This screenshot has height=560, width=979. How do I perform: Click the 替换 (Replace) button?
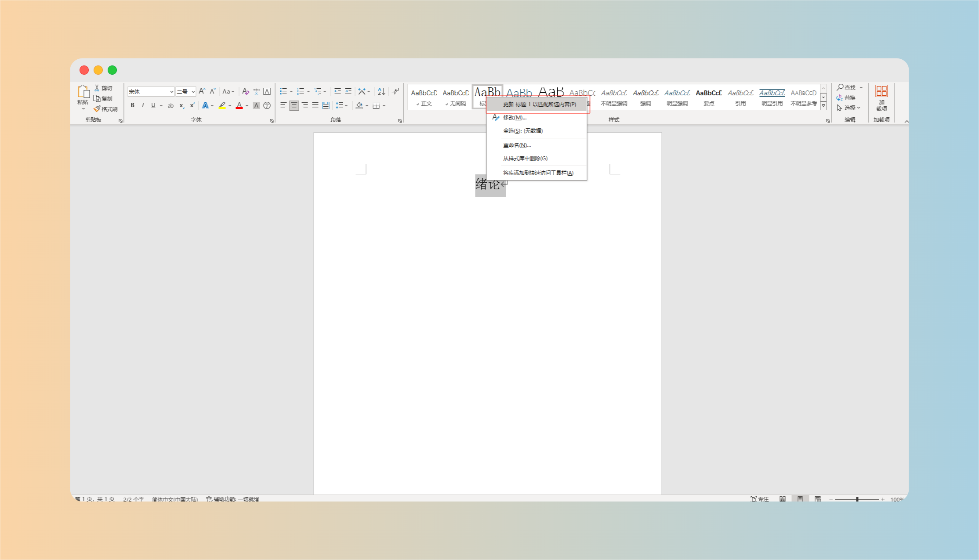(846, 98)
